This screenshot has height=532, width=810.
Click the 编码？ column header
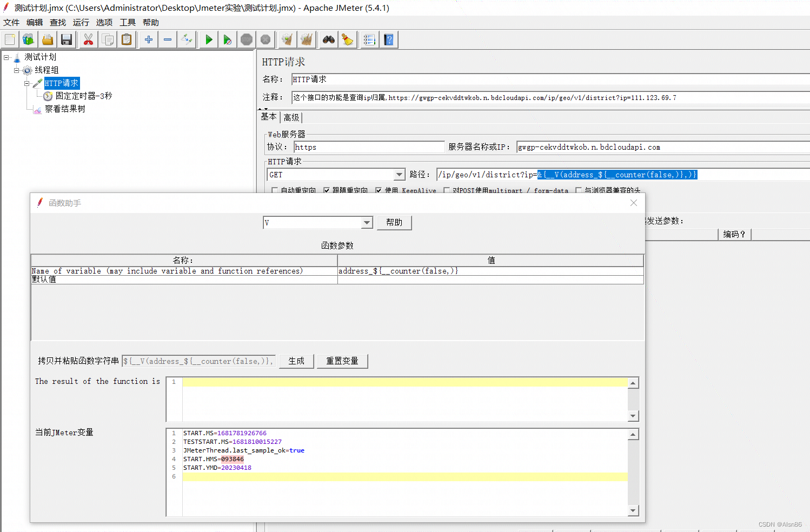[x=734, y=234]
